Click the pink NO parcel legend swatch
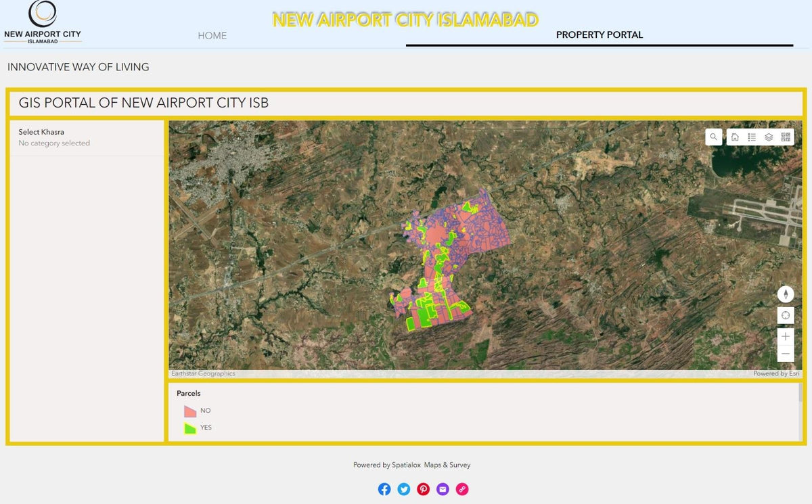This screenshot has width=812, height=504. click(x=190, y=411)
